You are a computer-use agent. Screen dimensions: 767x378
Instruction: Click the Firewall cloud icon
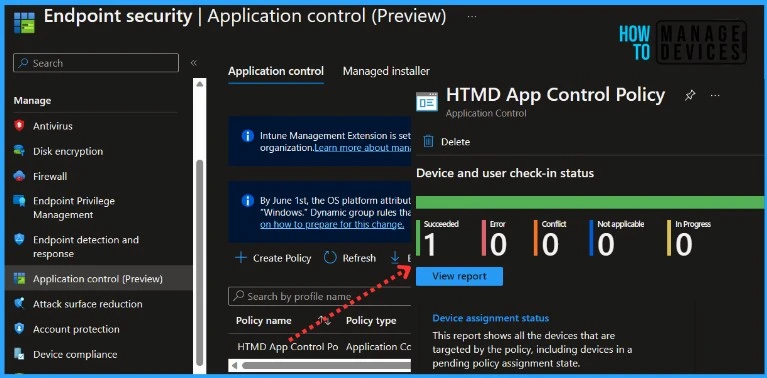click(20, 176)
